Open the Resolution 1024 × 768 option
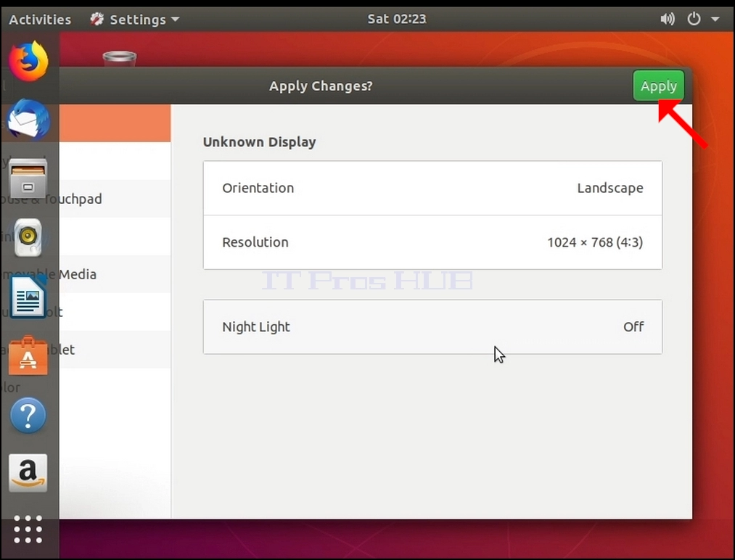Viewport: 735px width, 560px height. (432, 242)
